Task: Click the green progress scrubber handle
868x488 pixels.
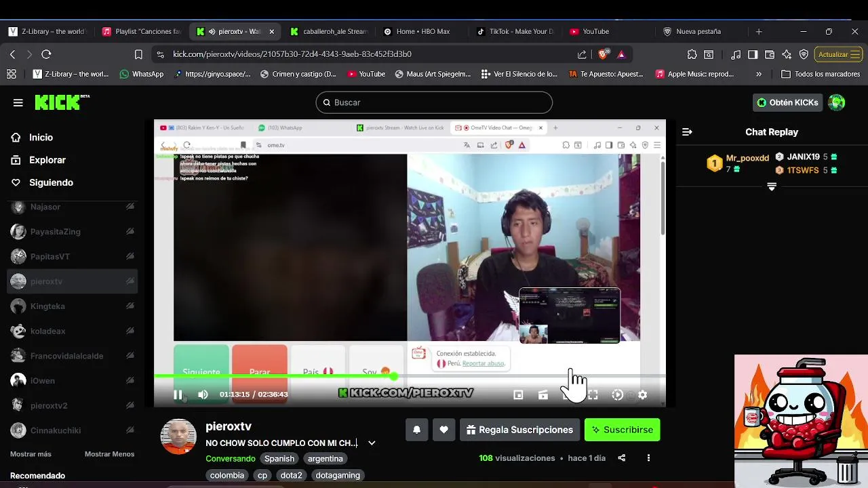Action: pos(394,375)
